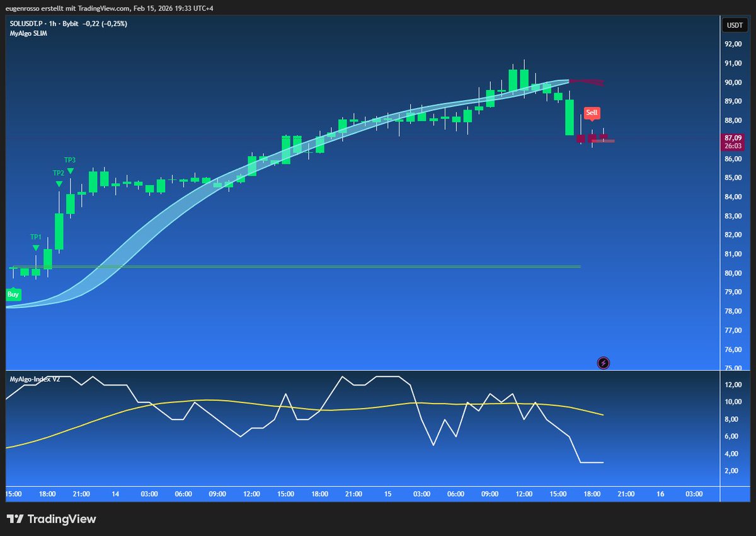Select the MyAlgo SLIM indicator label

[28, 33]
